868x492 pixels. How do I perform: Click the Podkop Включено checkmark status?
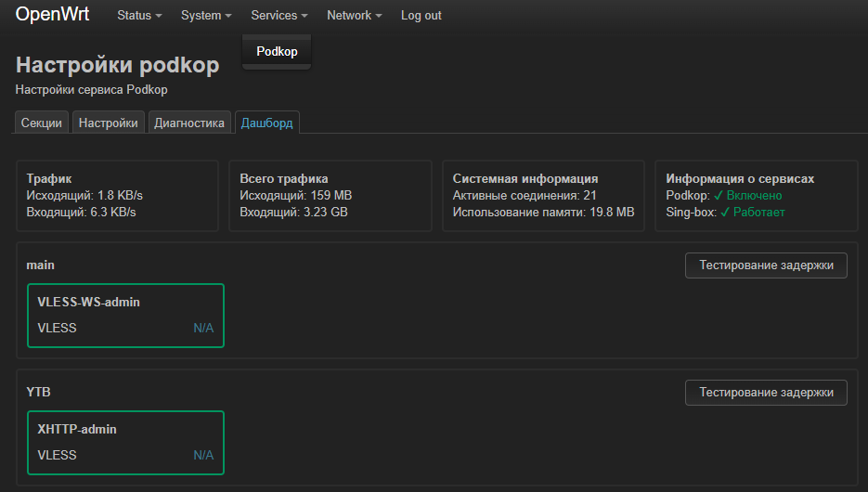[748, 195]
